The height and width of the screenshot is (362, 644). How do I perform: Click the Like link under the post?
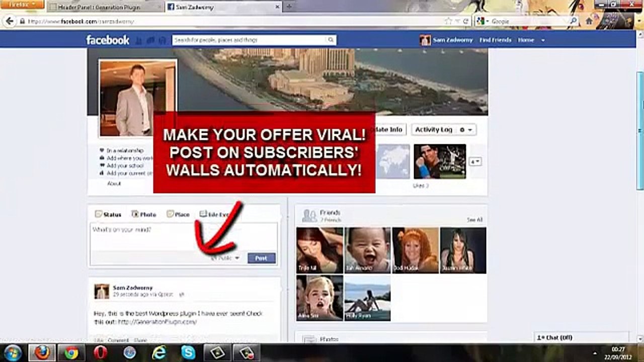click(99, 340)
